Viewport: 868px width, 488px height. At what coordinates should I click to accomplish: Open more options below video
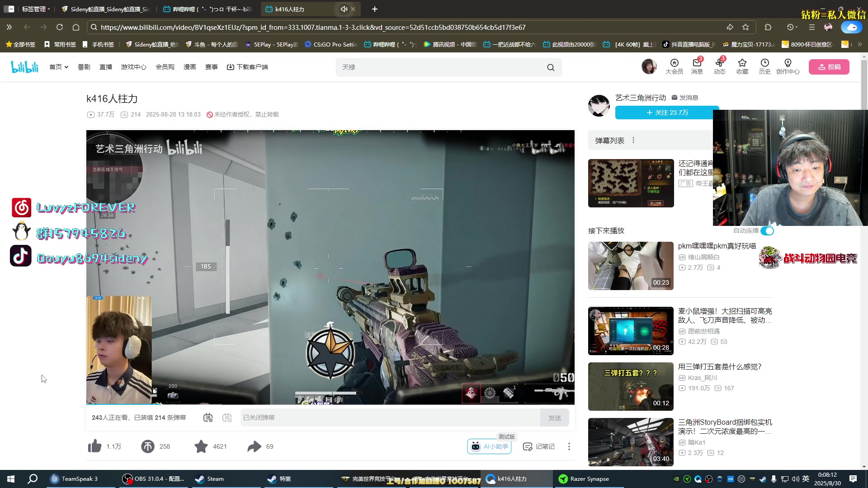[x=569, y=446]
